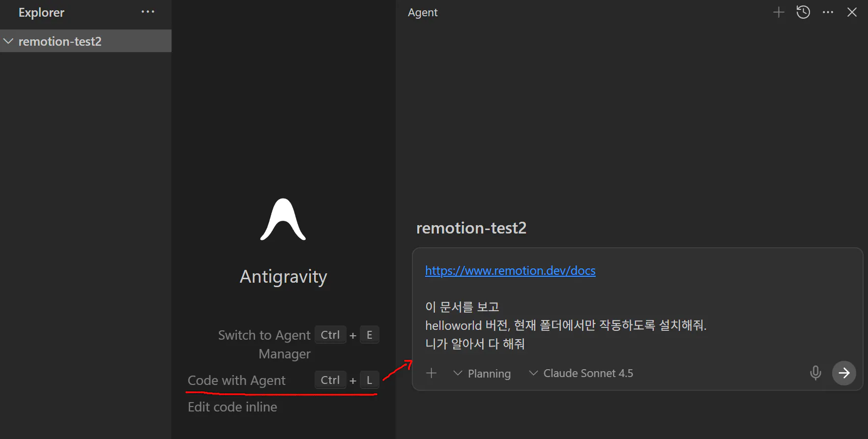Image resolution: width=868 pixels, height=439 pixels.
Task: Click the Antigravity logo icon
Action: [x=283, y=219]
